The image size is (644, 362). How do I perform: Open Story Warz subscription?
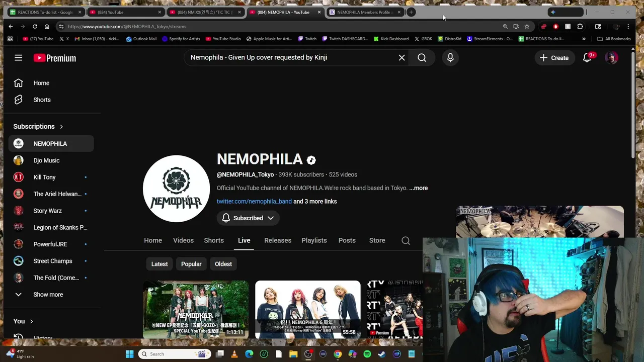(x=50, y=211)
